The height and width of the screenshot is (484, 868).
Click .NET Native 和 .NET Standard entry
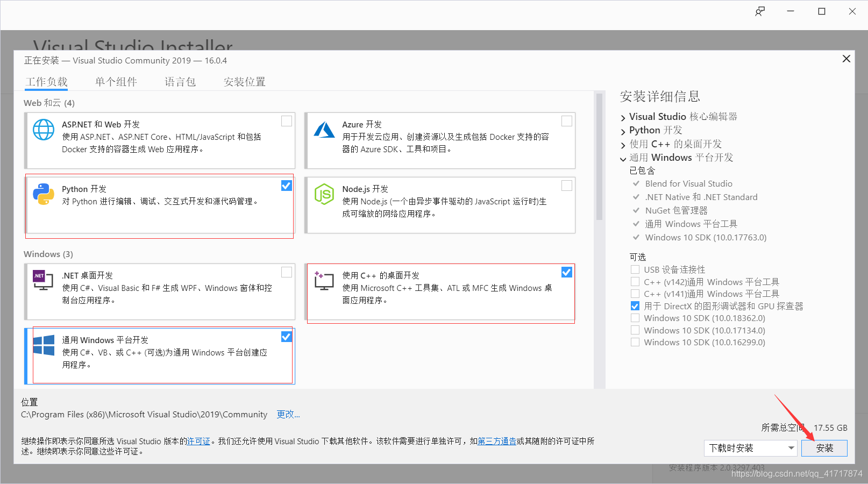click(701, 197)
